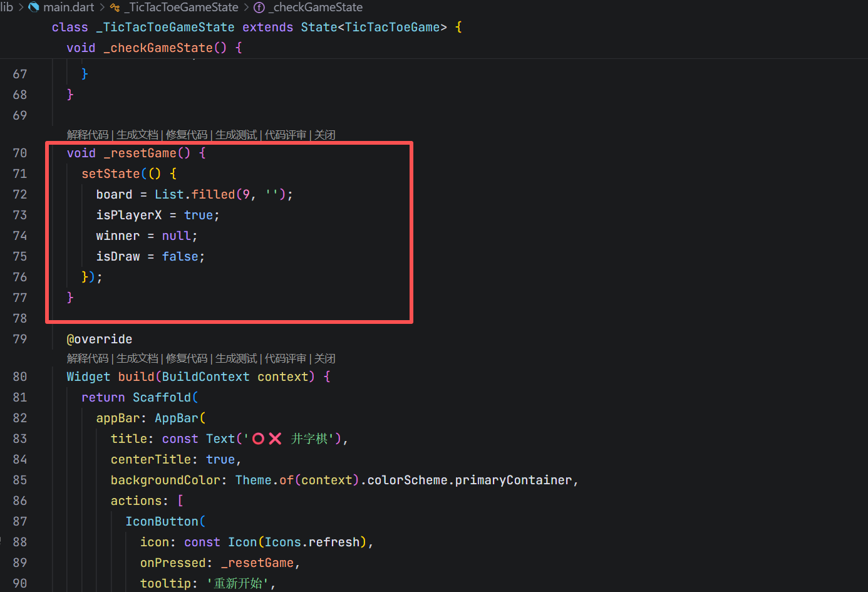Screen dimensions: 868x592
Task: Place cursor on _resetGame in line 70
Action: (140, 153)
